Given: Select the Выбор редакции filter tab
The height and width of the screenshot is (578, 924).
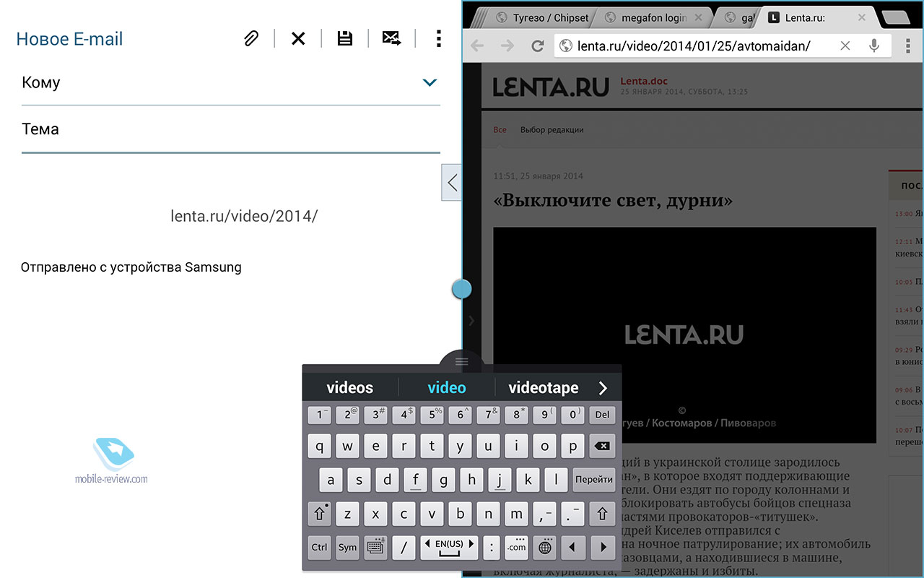Looking at the screenshot, I should point(552,130).
